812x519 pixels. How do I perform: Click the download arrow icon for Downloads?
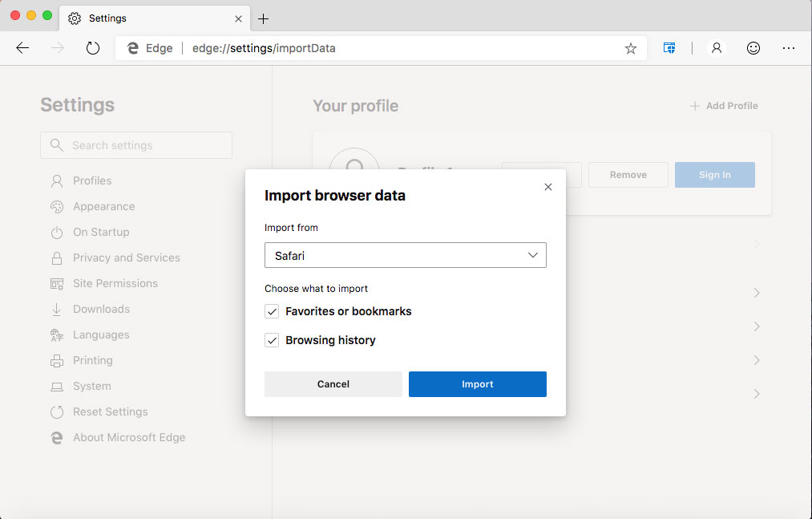[57, 310]
